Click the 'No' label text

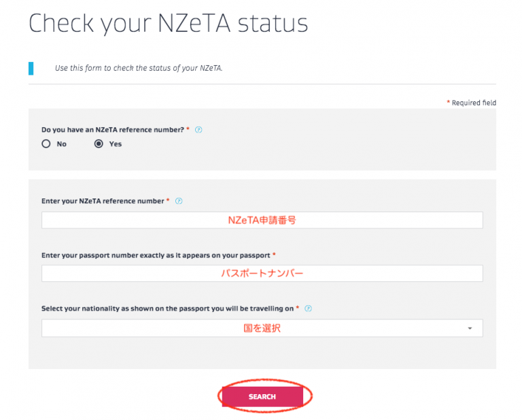pyautogui.click(x=62, y=144)
